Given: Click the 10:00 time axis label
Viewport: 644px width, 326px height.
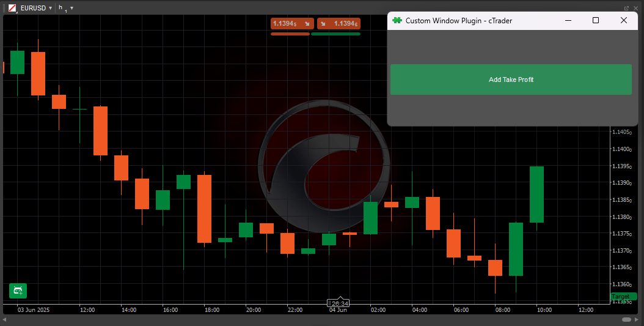Looking at the screenshot, I should point(544,310).
